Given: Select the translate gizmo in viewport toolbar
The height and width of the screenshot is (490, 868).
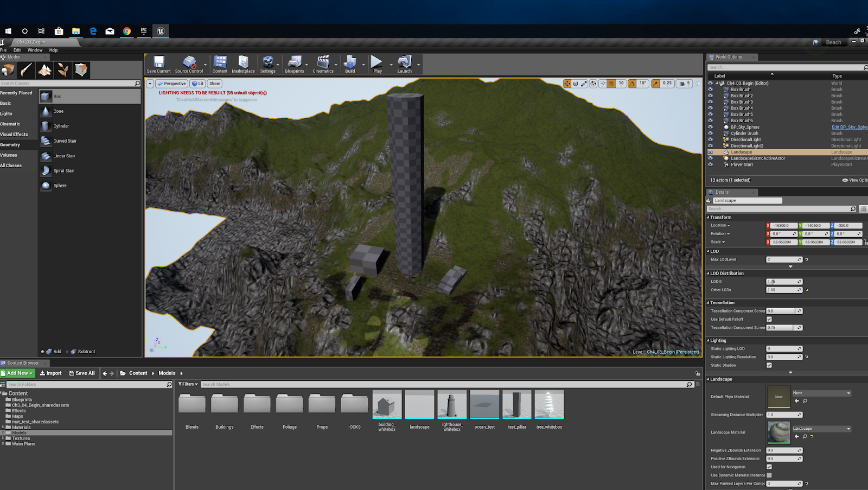Looking at the screenshot, I should (x=567, y=84).
